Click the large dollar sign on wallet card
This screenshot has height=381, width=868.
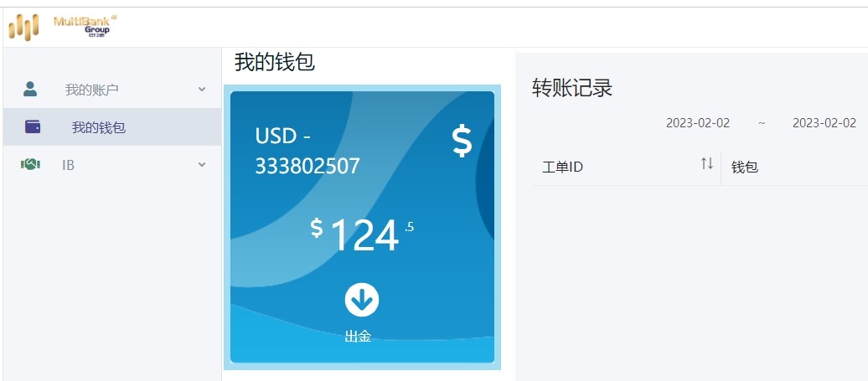462,141
